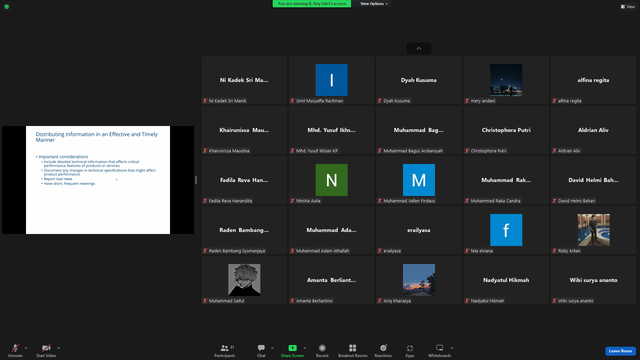Click the green encryption shield icon

(x=7, y=7)
